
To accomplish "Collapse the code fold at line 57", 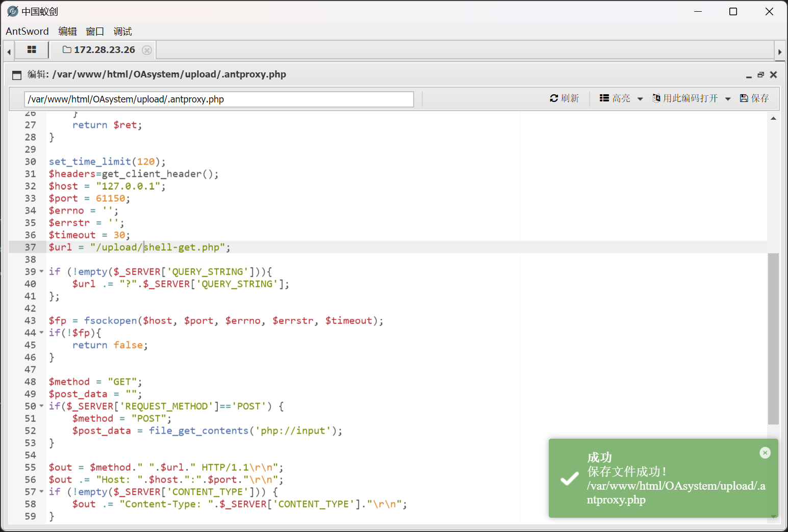I will (x=41, y=492).
